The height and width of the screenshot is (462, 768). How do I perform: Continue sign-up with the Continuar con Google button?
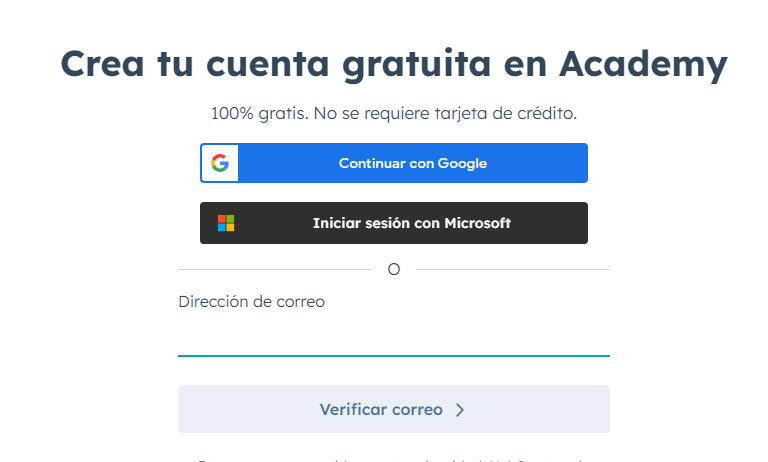[x=394, y=163]
